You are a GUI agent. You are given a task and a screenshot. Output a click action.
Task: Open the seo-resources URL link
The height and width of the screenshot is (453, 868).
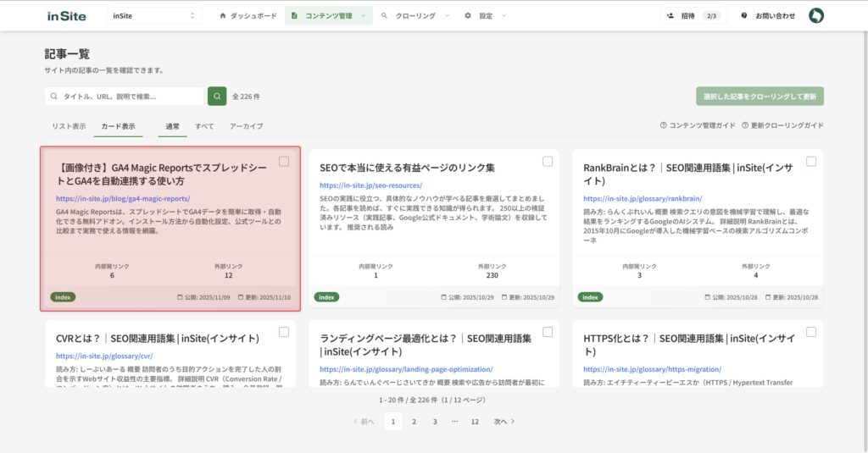point(371,185)
